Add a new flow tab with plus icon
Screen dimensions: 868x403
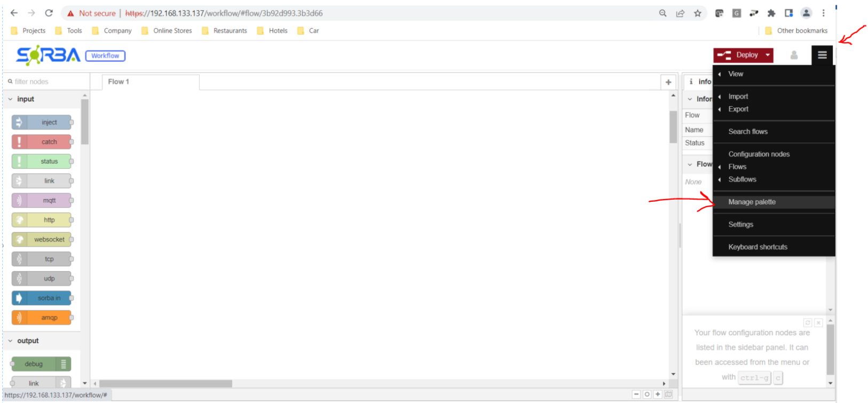(668, 82)
